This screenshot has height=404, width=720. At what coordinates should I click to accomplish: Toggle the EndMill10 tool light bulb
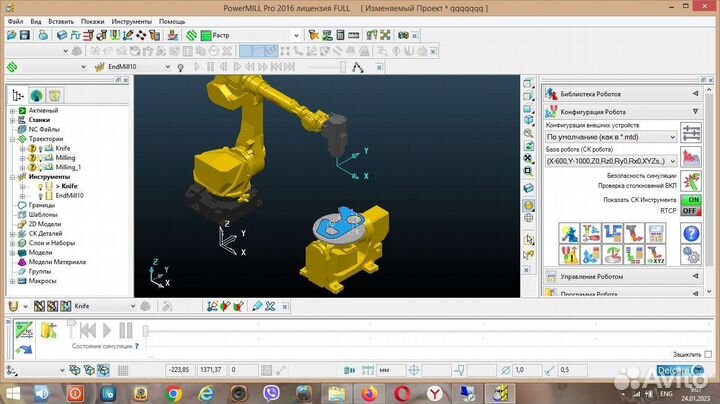point(40,196)
